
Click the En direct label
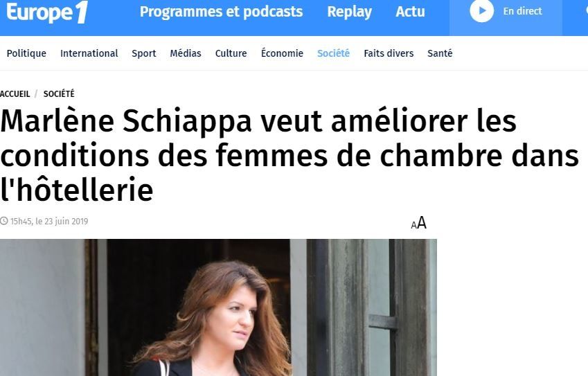(522, 11)
